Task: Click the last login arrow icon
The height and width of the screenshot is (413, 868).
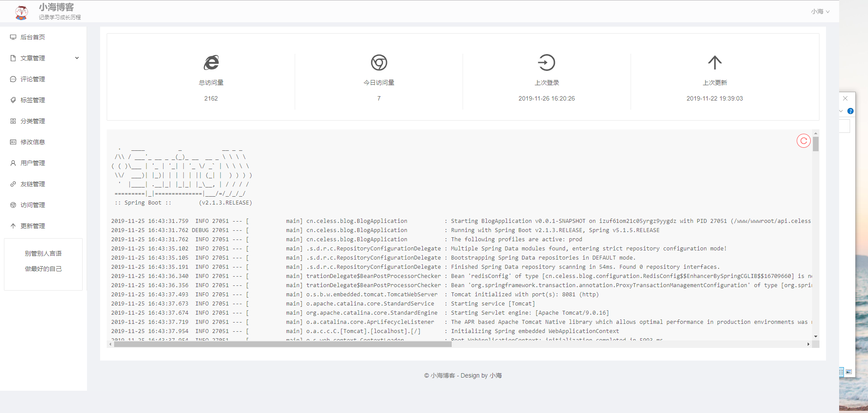Action: 546,62
